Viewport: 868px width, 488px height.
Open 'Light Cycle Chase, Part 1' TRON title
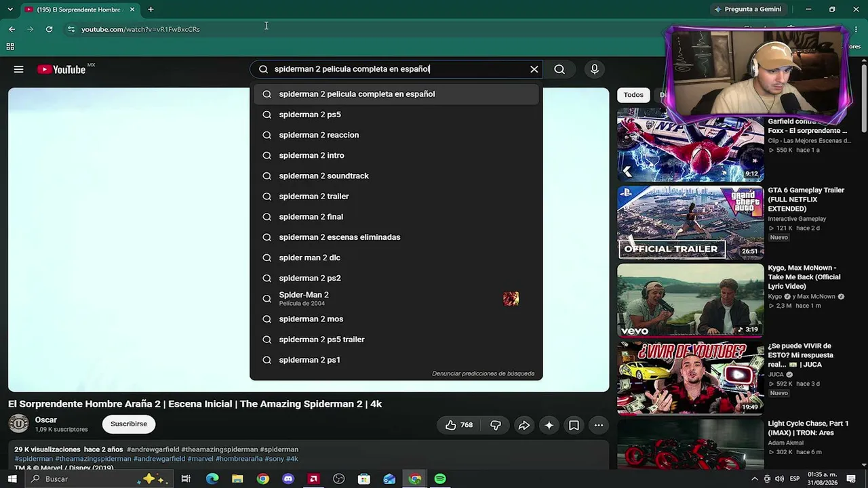(x=808, y=428)
